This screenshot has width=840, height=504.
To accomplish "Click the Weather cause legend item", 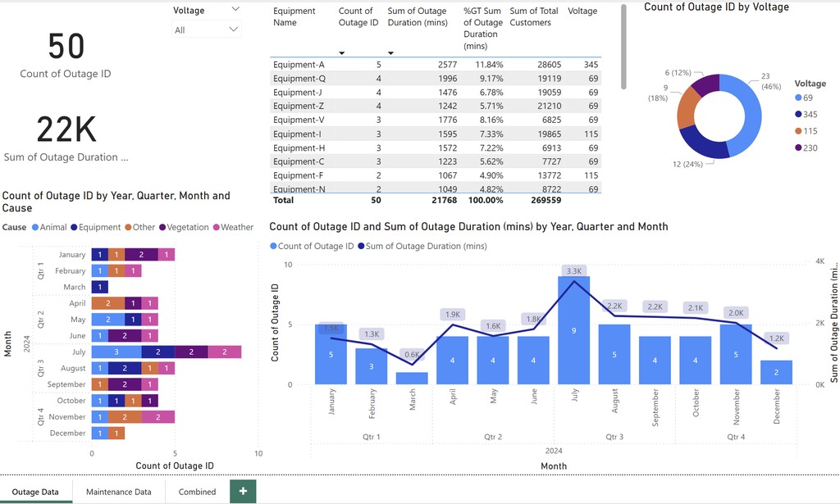I will pos(233,227).
